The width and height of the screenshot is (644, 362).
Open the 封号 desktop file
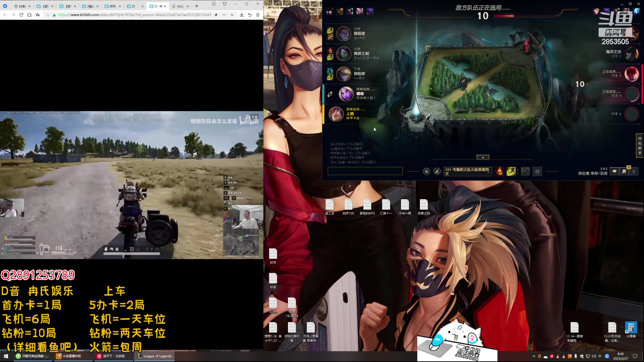tap(273, 256)
